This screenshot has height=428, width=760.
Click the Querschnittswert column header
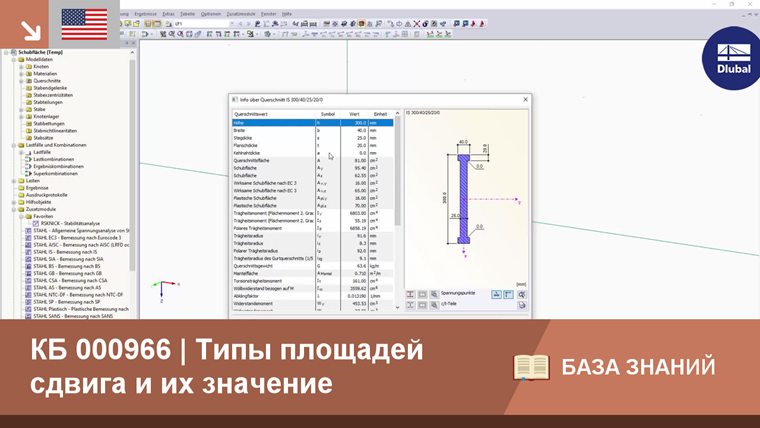[274, 114]
